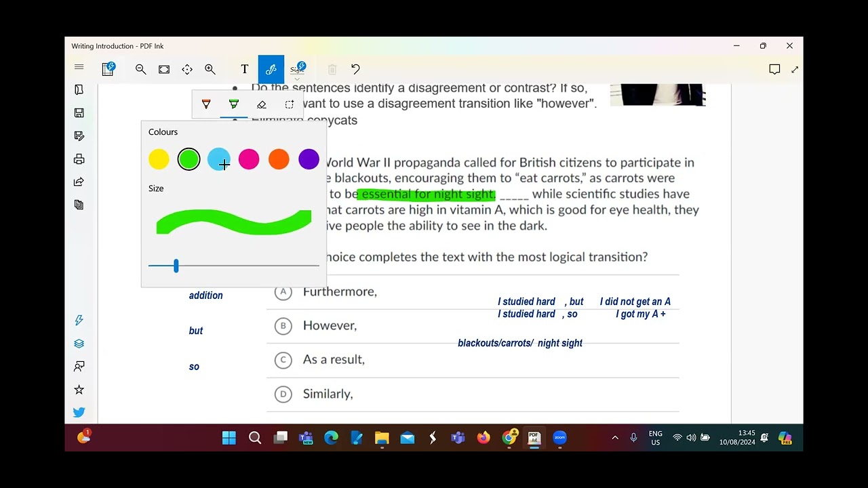Click the zoom out magnifier
868x488 pixels.
pyautogui.click(x=141, y=69)
